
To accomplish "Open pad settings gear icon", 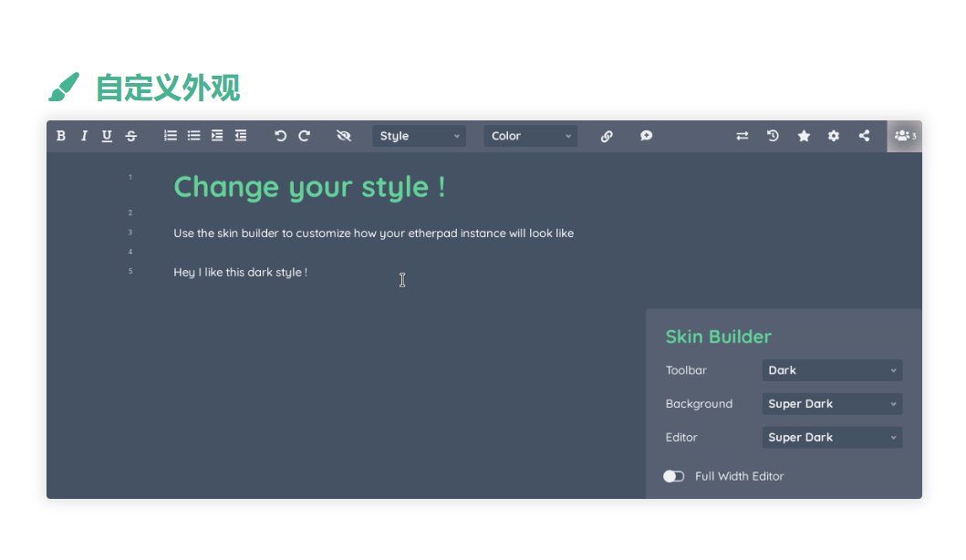I will pyautogui.click(x=834, y=136).
